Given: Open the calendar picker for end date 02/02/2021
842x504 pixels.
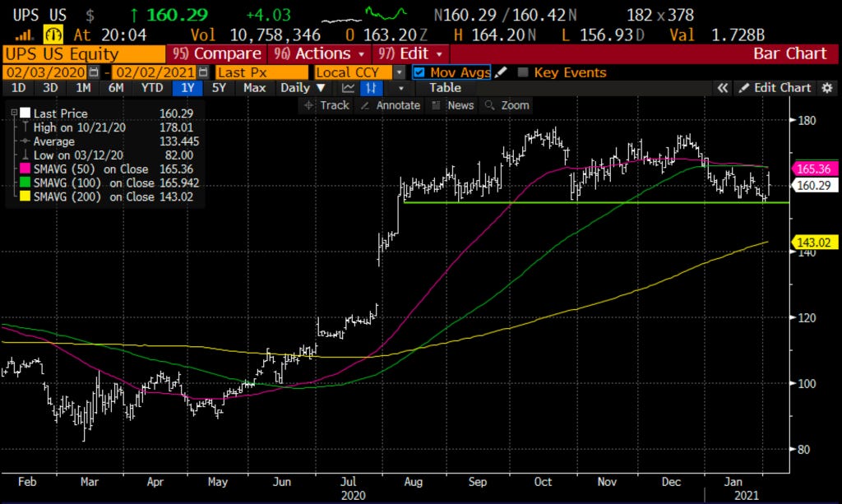Looking at the screenshot, I should [203, 72].
